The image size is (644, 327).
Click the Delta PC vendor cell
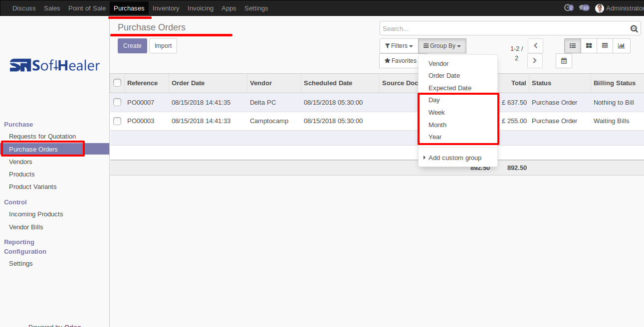coord(263,102)
